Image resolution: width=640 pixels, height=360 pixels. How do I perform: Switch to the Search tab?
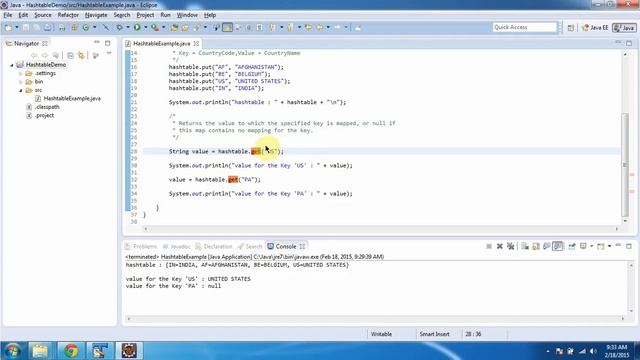[x=250, y=247]
